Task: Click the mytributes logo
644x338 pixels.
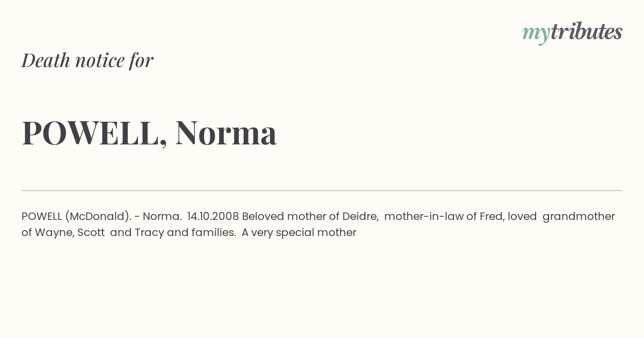Action: (572, 33)
